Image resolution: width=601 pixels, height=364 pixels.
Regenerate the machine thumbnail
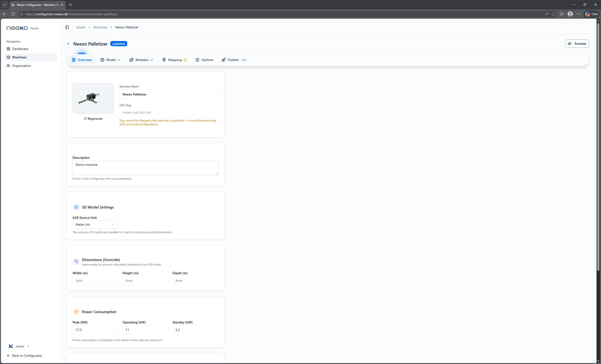(x=93, y=119)
